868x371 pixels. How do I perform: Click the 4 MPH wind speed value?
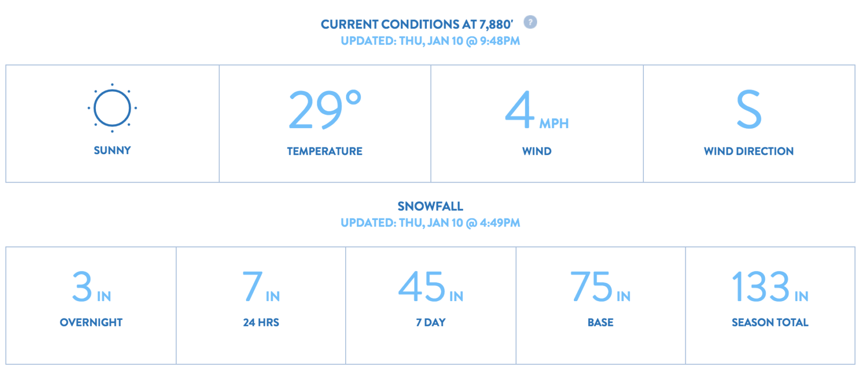pyautogui.click(x=537, y=110)
